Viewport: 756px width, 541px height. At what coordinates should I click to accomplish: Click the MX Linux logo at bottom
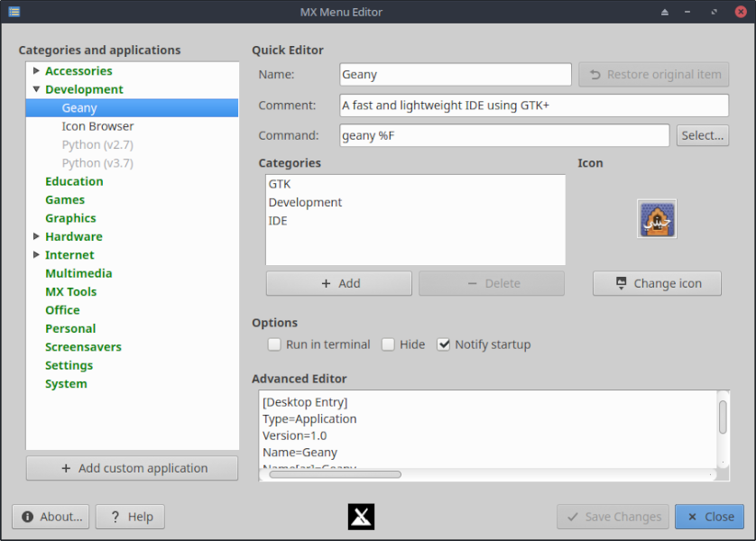361,517
